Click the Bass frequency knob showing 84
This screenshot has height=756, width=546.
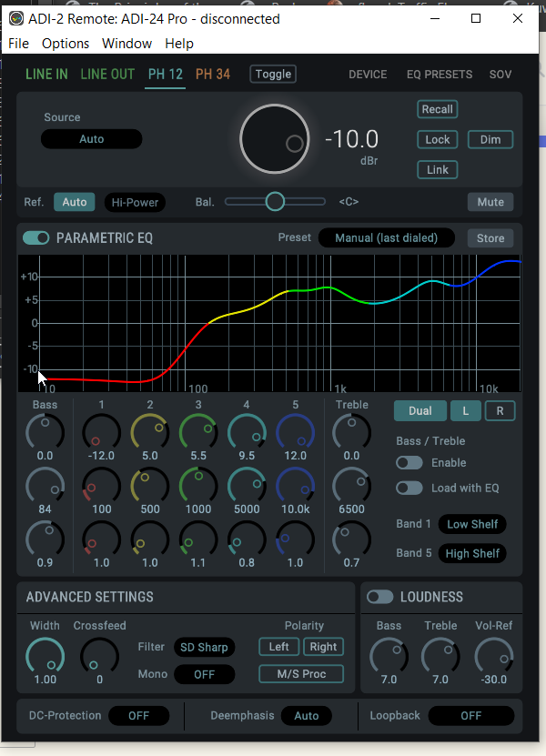coord(45,486)
